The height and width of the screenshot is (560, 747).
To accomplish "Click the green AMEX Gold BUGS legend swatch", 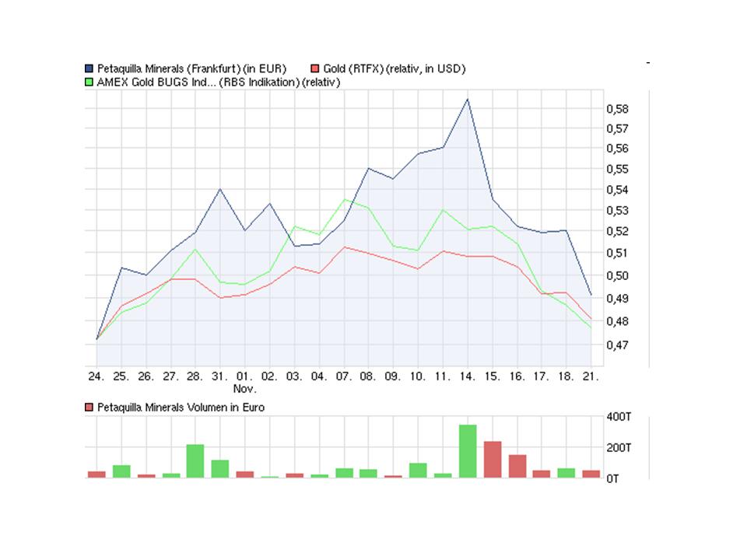I will click(x=89, y=82).
